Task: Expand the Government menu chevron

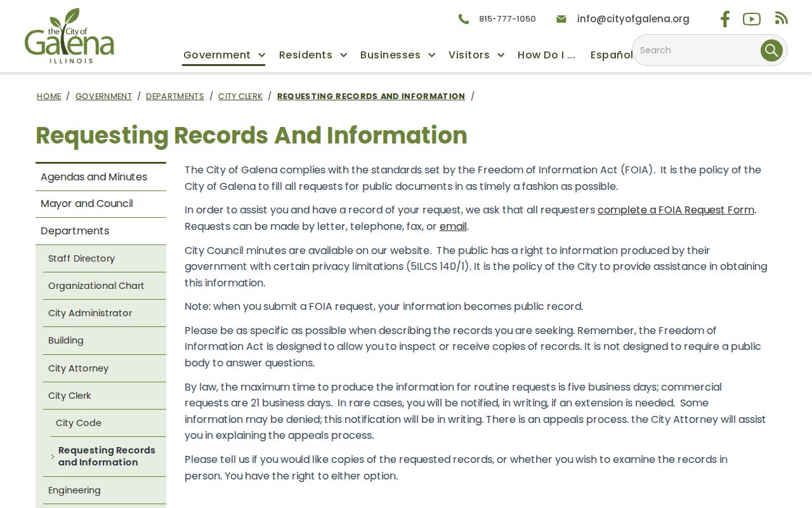Action: (261, 55)
